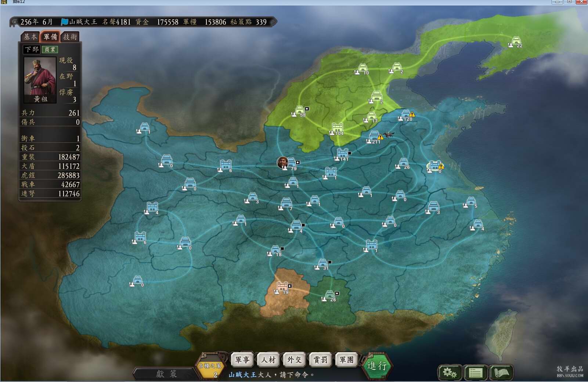Select the dark green city with 26 troops
This screenshot has height=382, width=588.
point(329,295)
